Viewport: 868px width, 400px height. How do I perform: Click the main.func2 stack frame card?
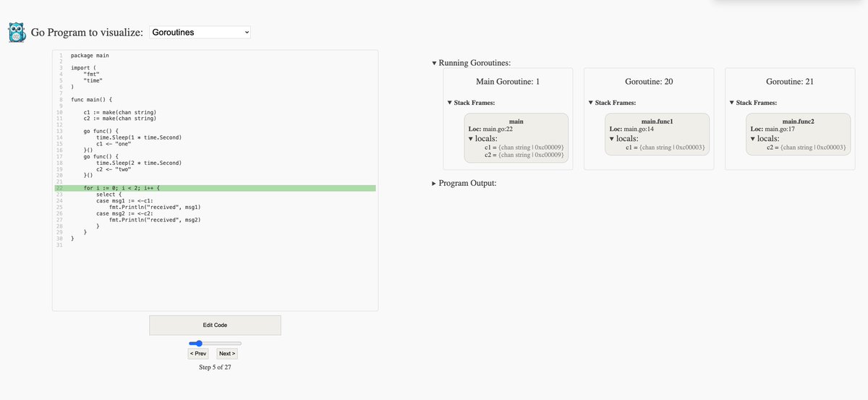pos(798,134)
